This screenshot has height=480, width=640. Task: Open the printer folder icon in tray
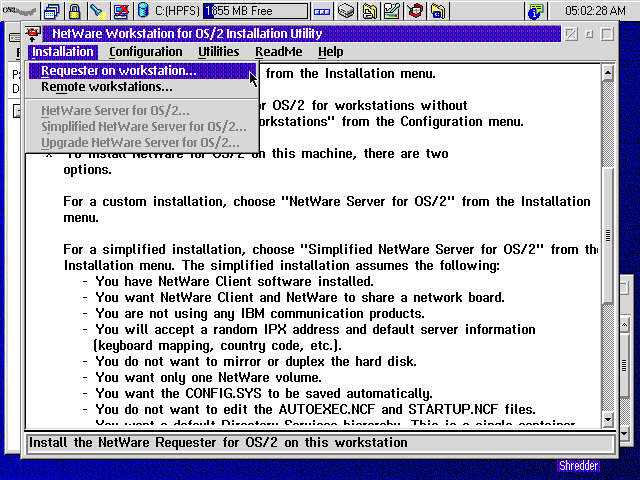[369, 11]
